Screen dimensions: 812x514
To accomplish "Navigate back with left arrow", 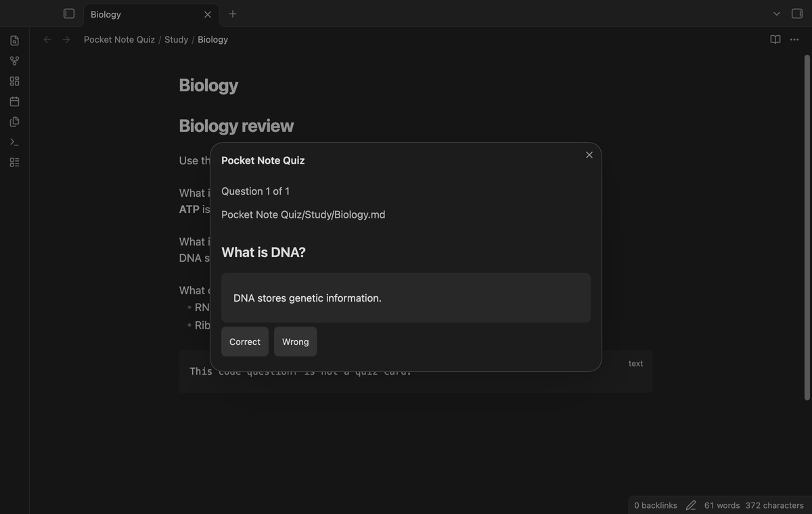I will click(47, 40).
